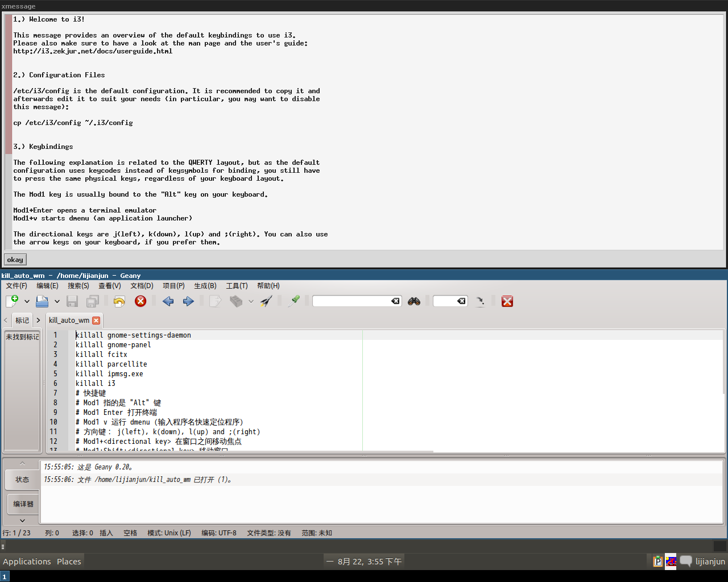This screenshot has width=728, height=582.
Task: Show previous message tabs with up chevron
Action: 22,463
